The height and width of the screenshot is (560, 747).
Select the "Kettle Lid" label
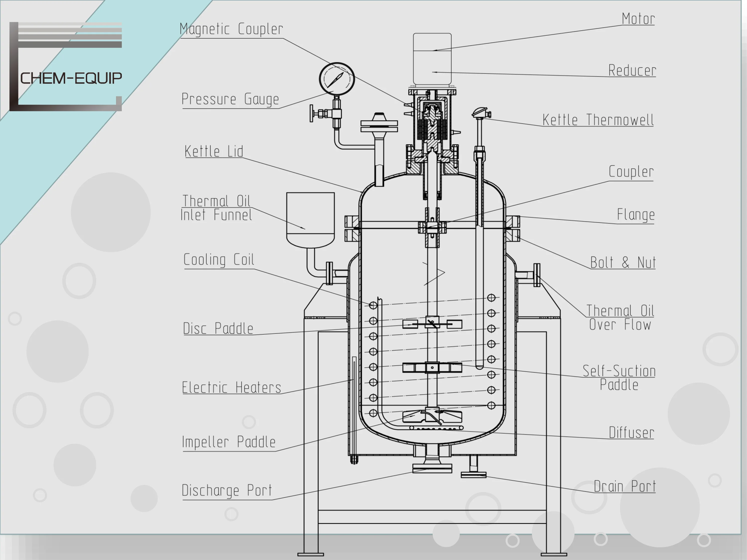click(x=214, y=151)
